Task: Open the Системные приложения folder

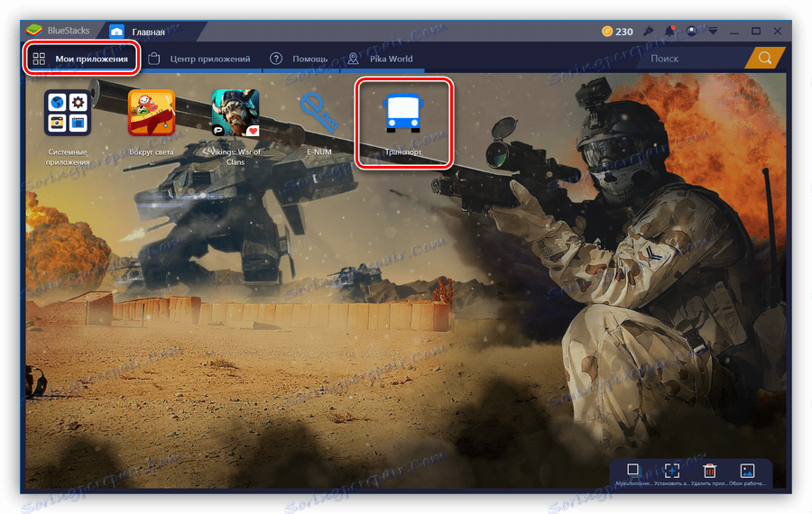Action: 68,113
